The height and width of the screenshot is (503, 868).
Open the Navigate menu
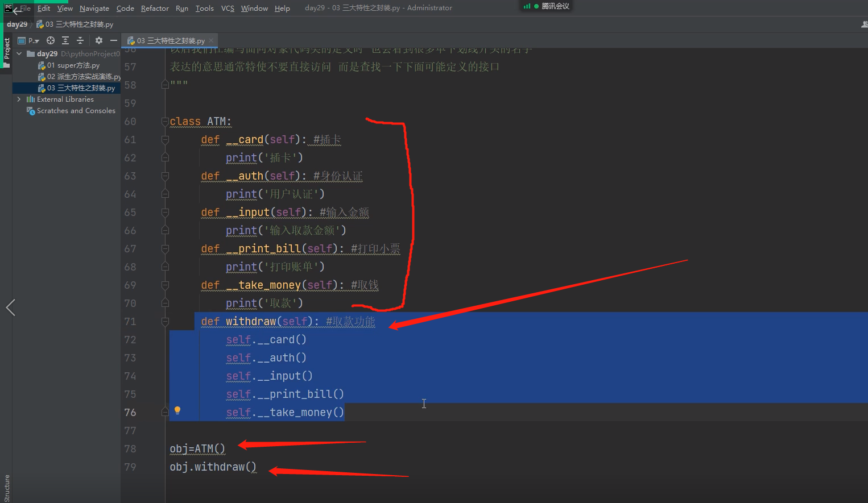(x=94, y=8)
